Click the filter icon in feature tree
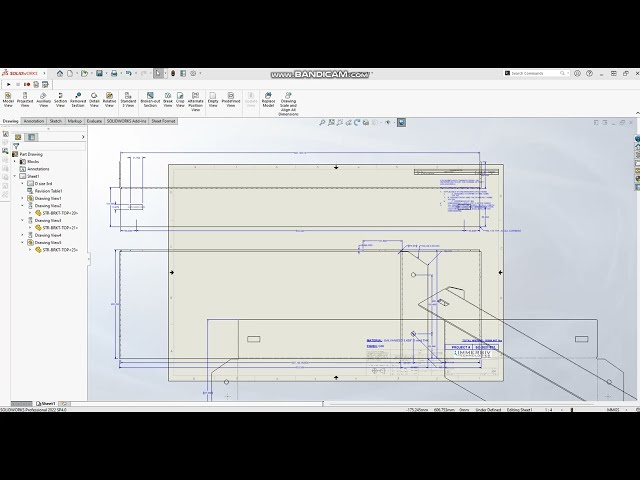Viewport: 640px width, 480px height. point(16,147)
